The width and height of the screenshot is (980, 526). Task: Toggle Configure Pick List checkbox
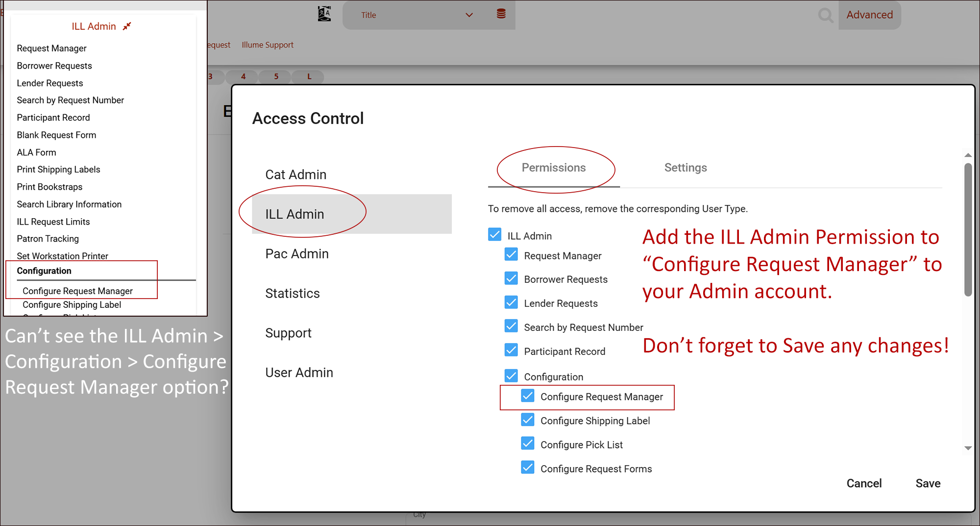[x=528, y=443]
